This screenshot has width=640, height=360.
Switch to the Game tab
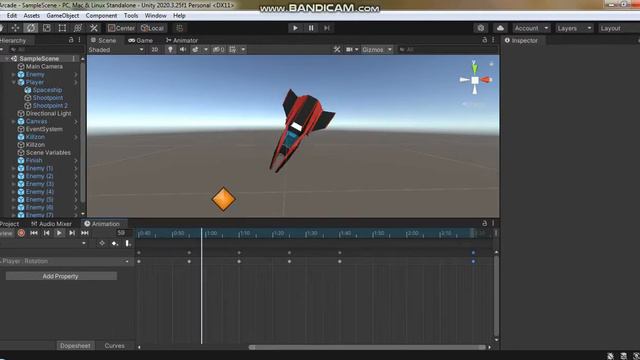point(140,40)
